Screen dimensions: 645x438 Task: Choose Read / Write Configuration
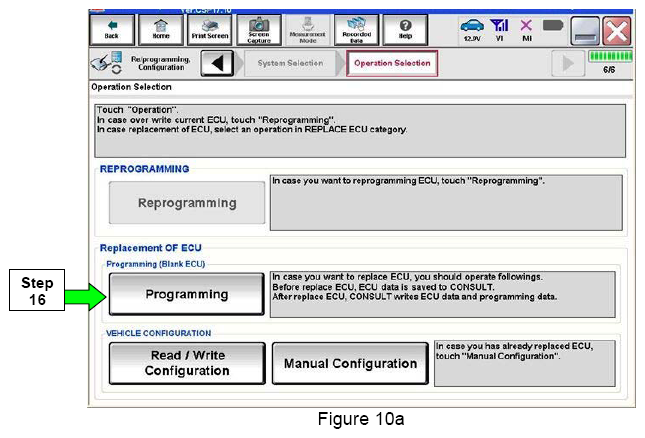coord(187,363)
